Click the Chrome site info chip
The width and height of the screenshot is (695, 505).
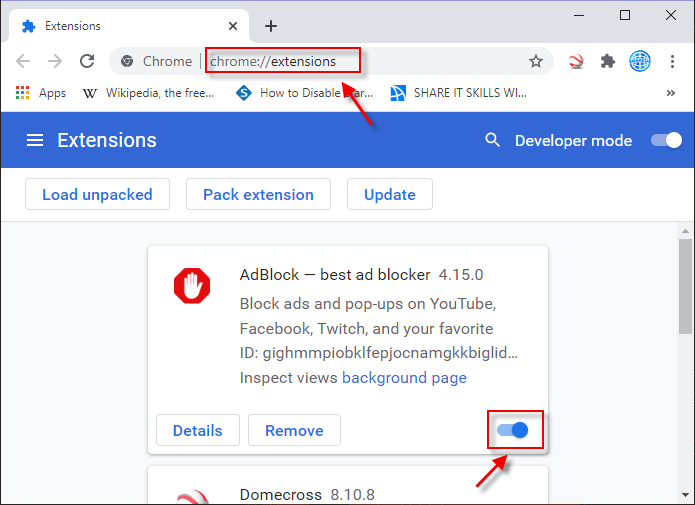coord(157,61)
